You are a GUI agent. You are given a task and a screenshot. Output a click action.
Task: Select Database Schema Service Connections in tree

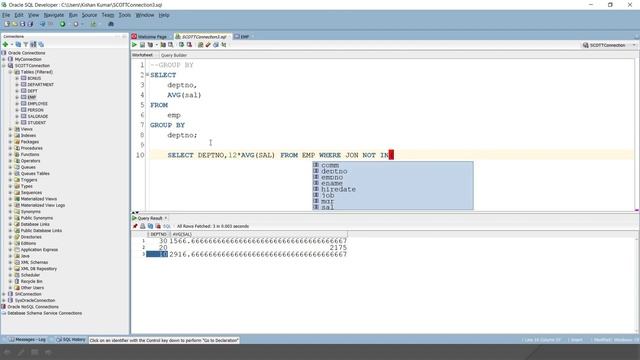pyautogui.click(x=44, y=313)
